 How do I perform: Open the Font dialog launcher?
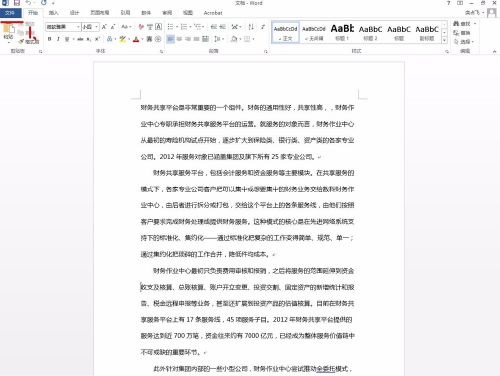click(x=162, y=51)
